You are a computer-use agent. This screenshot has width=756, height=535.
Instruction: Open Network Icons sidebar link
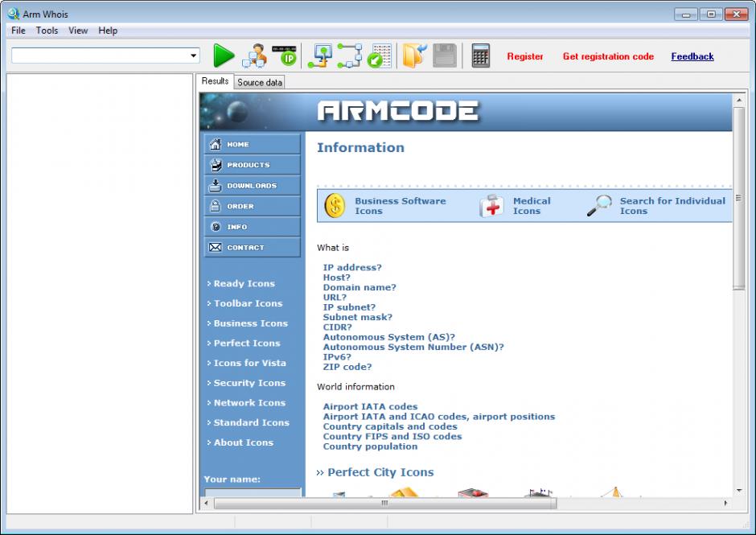coord(249,403)
